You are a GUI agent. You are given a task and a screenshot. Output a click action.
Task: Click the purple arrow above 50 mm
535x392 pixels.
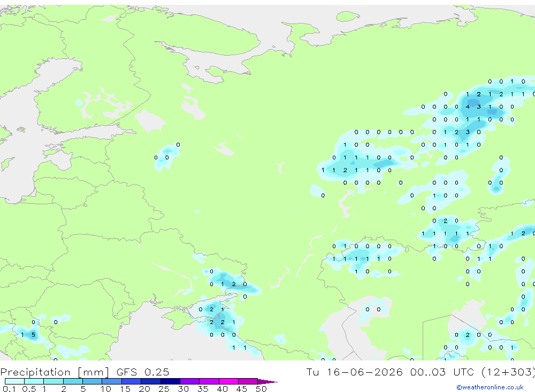[267, 382]
